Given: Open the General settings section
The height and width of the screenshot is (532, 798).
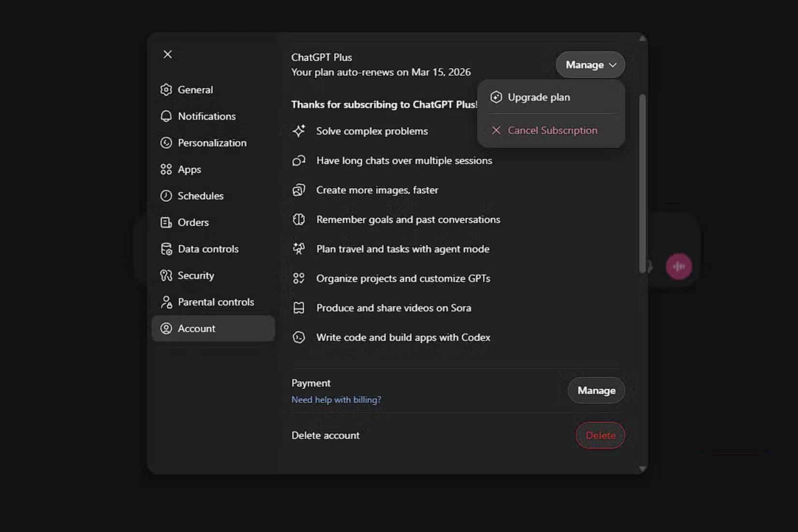Looking at the screenshot, I should [166, 89].
